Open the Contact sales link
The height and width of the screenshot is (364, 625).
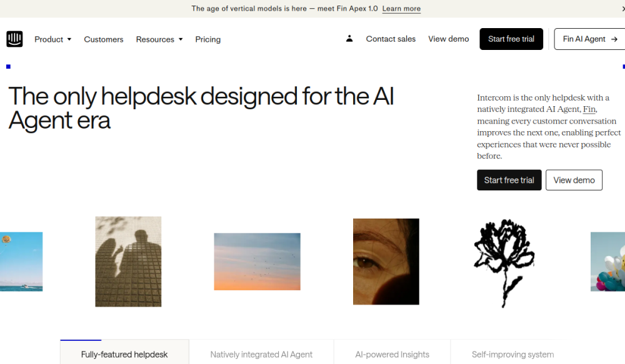pyautogui.click(x=391, y=39)
